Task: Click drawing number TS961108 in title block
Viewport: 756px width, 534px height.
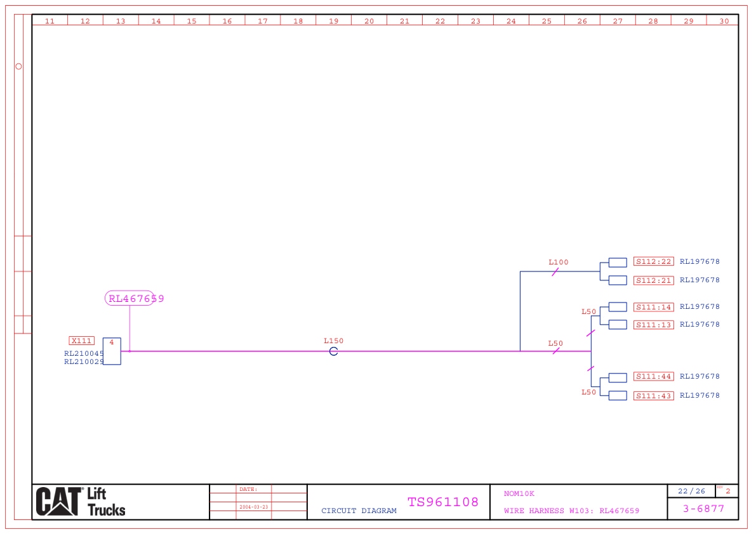Action: point(443,502)
